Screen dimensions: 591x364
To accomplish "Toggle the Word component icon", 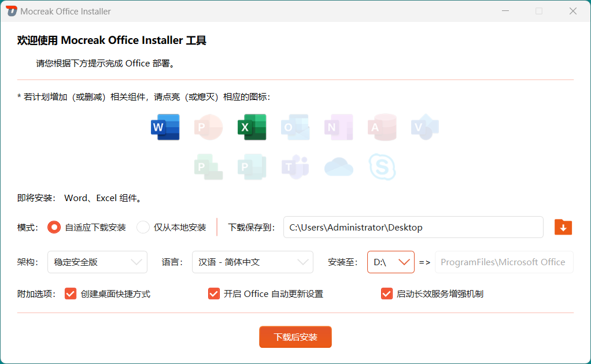I will 165,127.
